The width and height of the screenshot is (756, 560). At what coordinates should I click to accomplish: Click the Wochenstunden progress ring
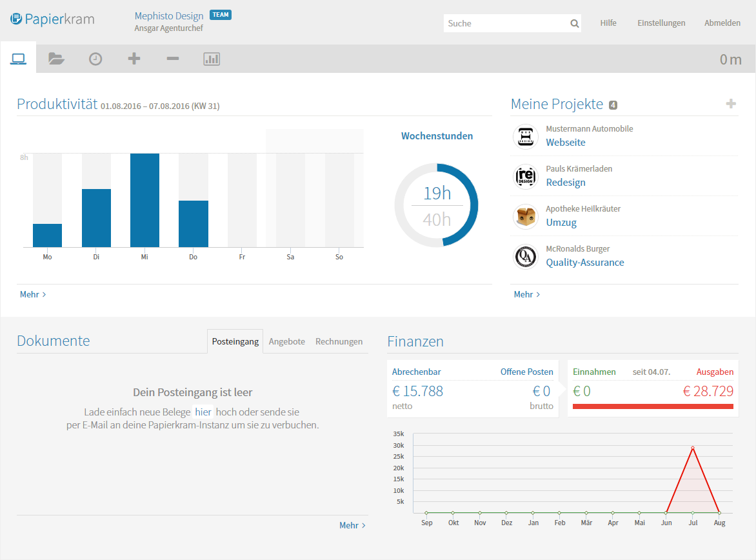click(436, 205)
